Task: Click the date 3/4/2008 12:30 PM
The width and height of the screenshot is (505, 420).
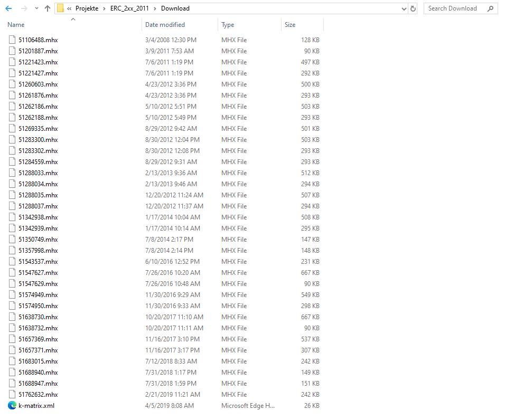Action: 171,40
